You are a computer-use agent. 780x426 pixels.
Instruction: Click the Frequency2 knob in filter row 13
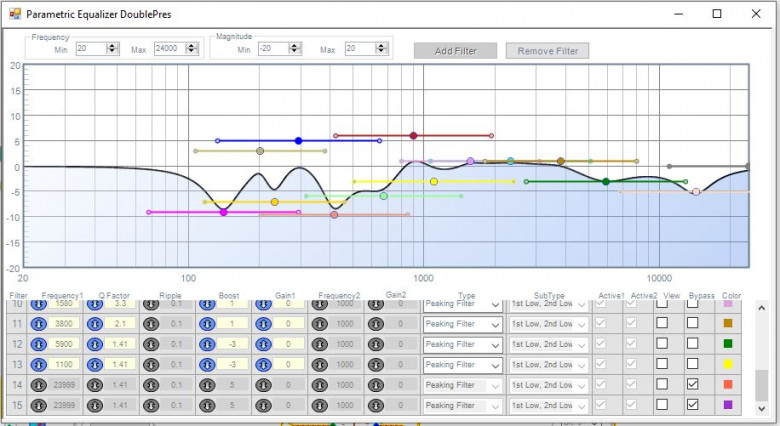319,365
